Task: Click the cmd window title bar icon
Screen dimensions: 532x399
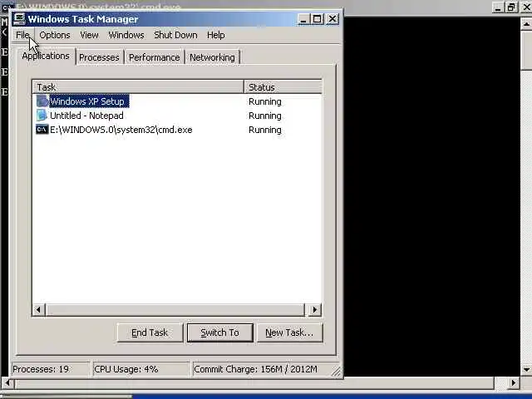Action: click(x=7, y=7)
